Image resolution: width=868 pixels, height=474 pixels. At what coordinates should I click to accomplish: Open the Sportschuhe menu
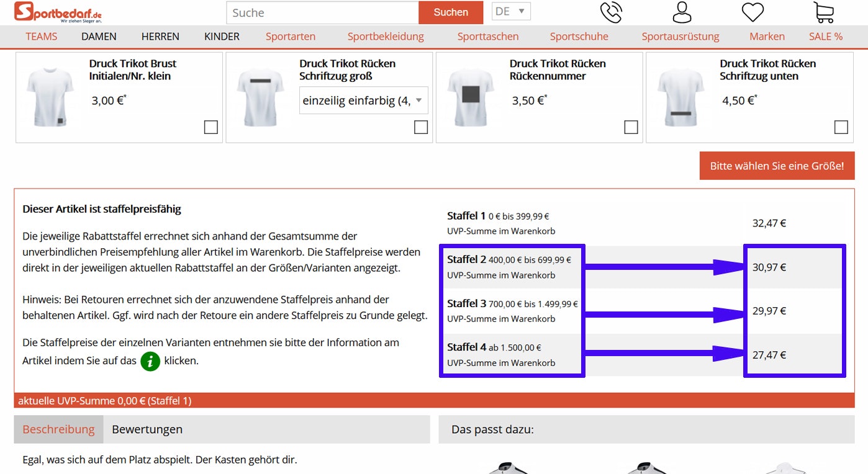click(579, 36)
